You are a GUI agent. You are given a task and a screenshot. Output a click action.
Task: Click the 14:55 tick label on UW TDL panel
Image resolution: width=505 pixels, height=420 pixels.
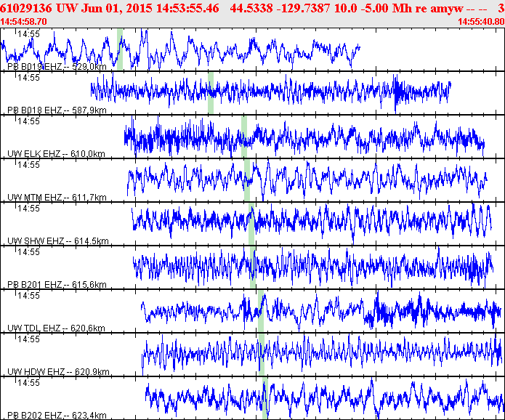pyautogui.click(x=28, y=296)
